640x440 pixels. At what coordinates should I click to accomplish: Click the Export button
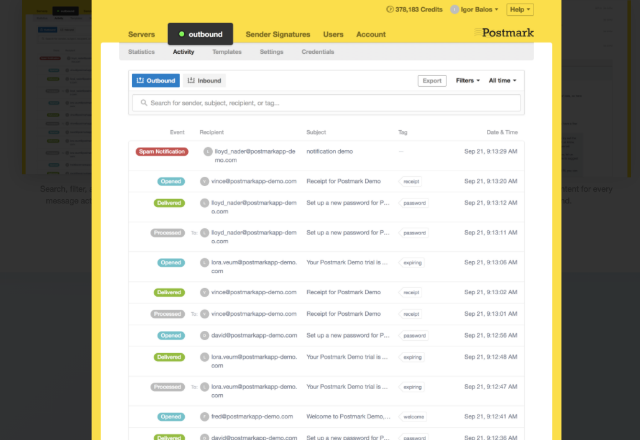point(432,81)
